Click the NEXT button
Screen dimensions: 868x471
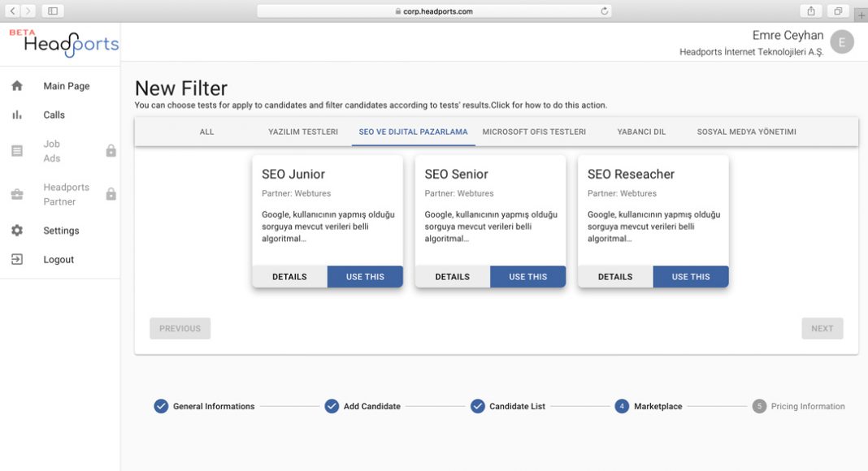point(822,328)
